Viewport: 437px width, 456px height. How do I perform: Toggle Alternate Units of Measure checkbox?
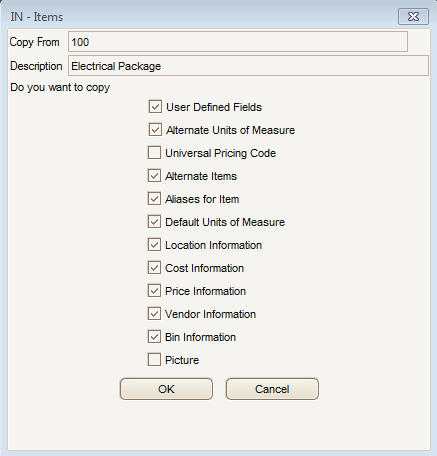click(x=155, y=130)
